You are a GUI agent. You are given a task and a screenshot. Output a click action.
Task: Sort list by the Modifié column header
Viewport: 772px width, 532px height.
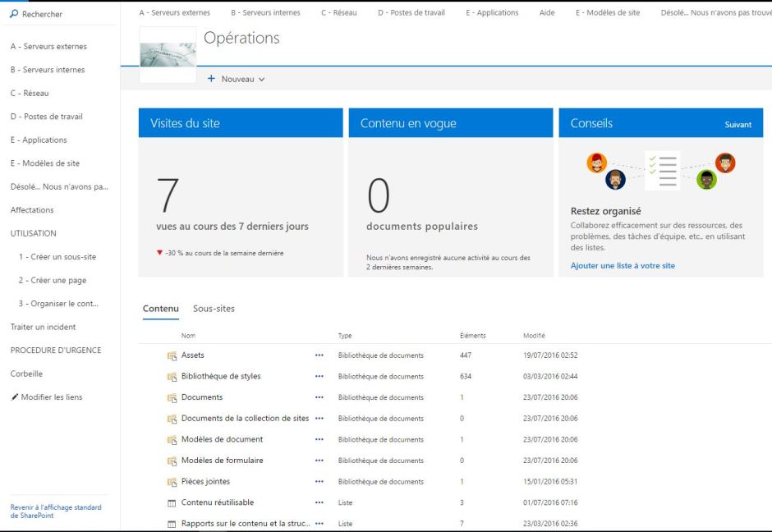tap(534, 336)
